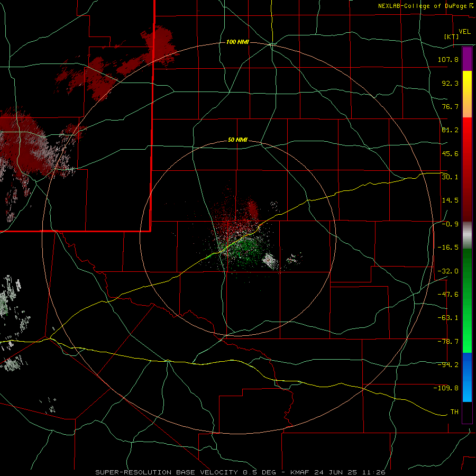
Task: Click the 92.3 velocity scale value
Action: click(x=450, y=83)
